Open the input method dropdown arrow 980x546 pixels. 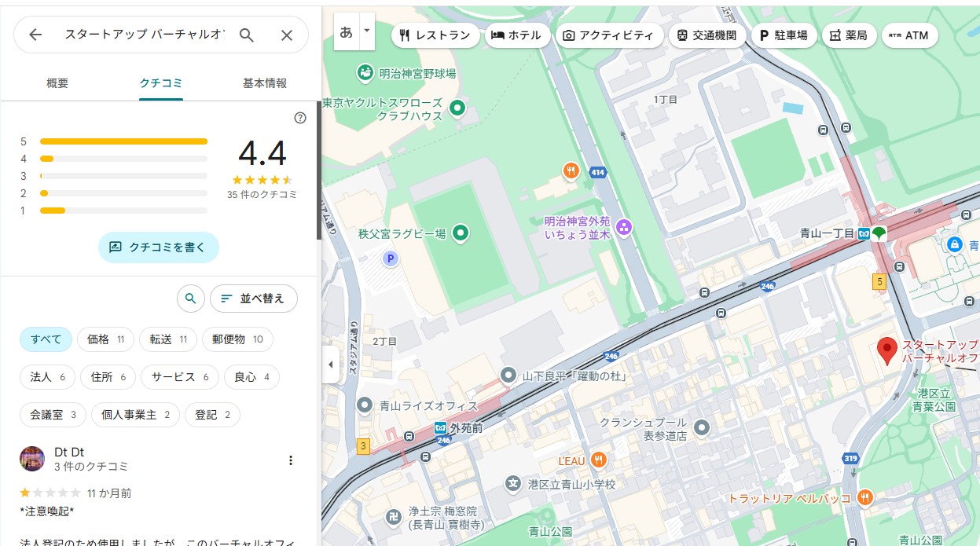tap(366, 31)
